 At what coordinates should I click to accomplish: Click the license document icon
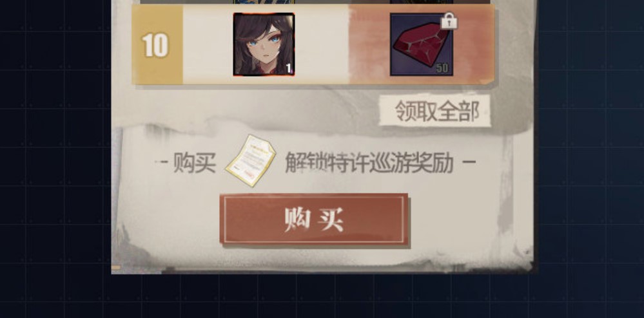pos(251,161)
